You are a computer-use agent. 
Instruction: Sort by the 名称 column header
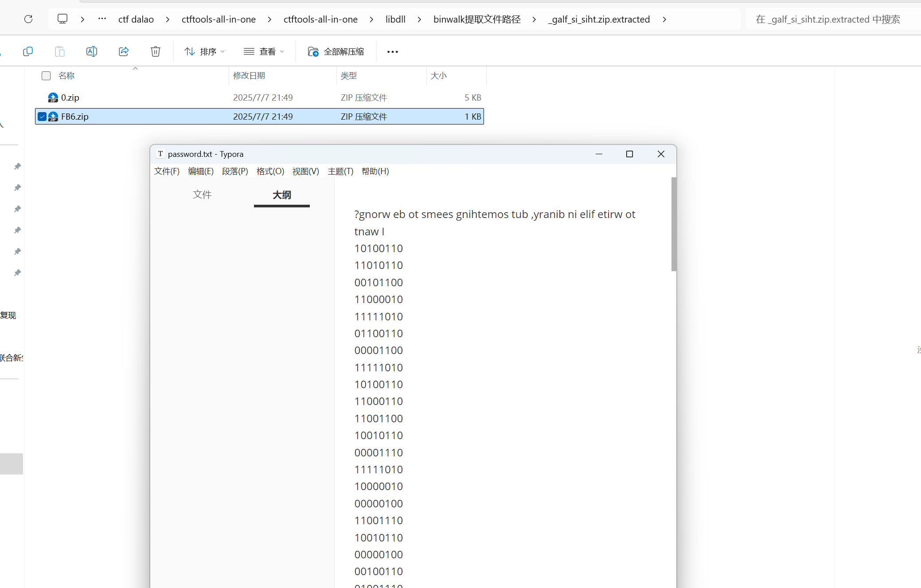(66, 76)
